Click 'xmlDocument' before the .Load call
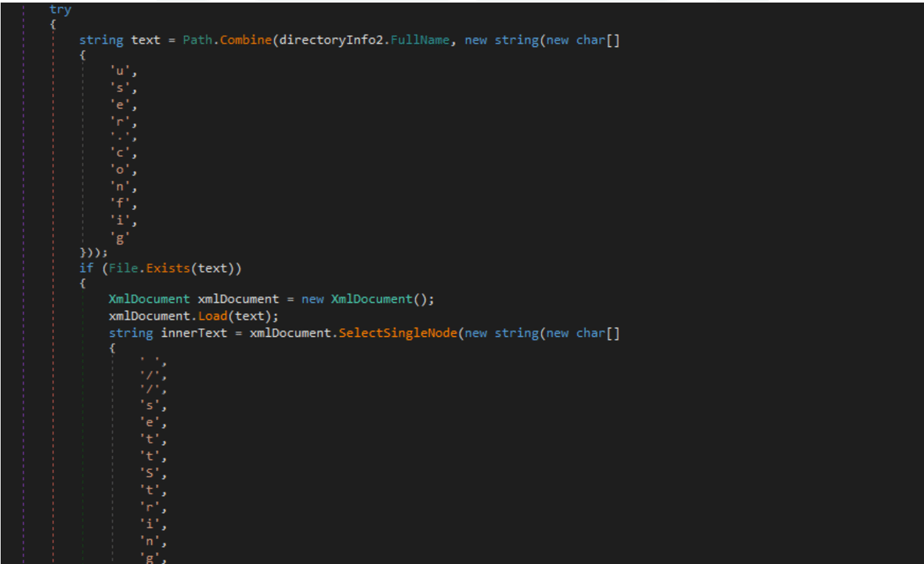 [x=150, y=316]
